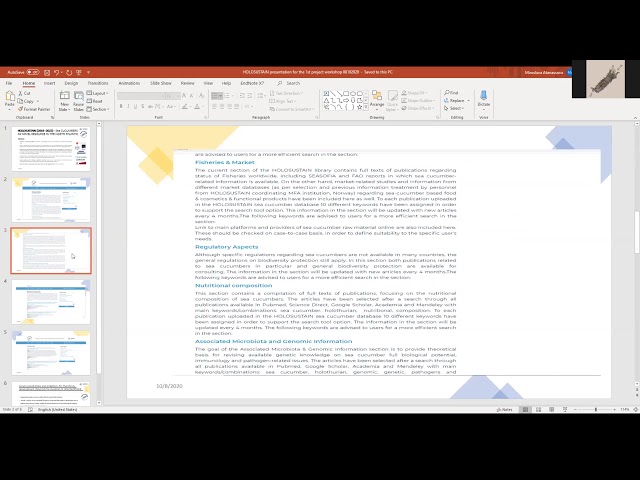The width and height of the screenshot is (640, 480).
Task: Click the Paste clipboard icon
Action: coord(10,99)
